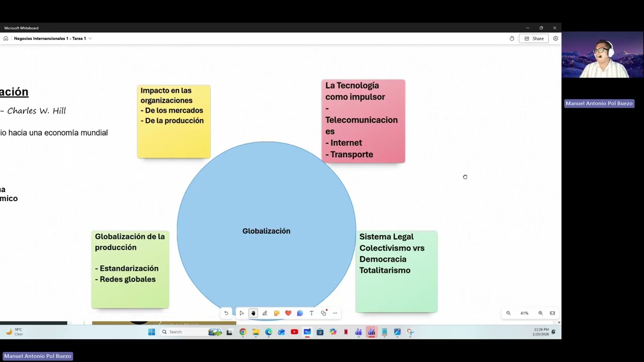The height and width of the screenshot is (362, 644).
Task: Go to Whiteboard home
Action: click(6, 39)
